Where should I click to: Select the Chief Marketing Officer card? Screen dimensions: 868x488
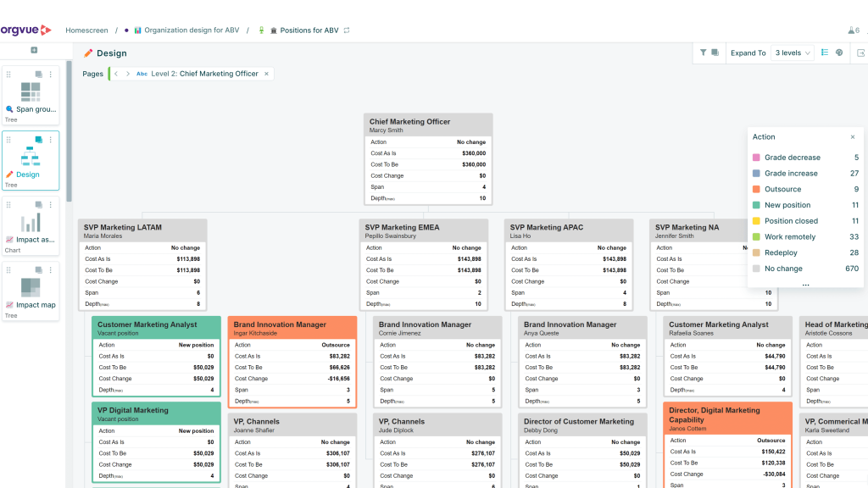428,159
